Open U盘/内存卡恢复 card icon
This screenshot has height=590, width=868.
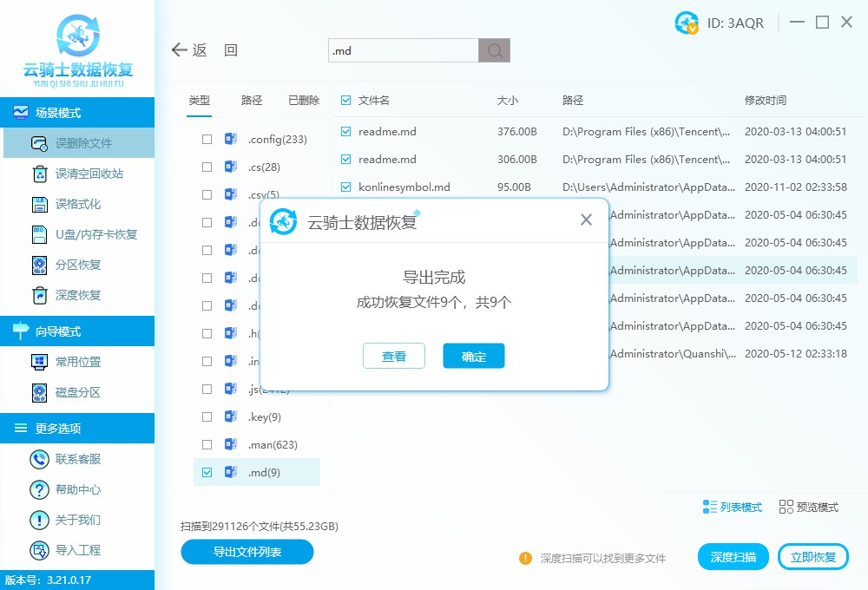pos(39,234)
